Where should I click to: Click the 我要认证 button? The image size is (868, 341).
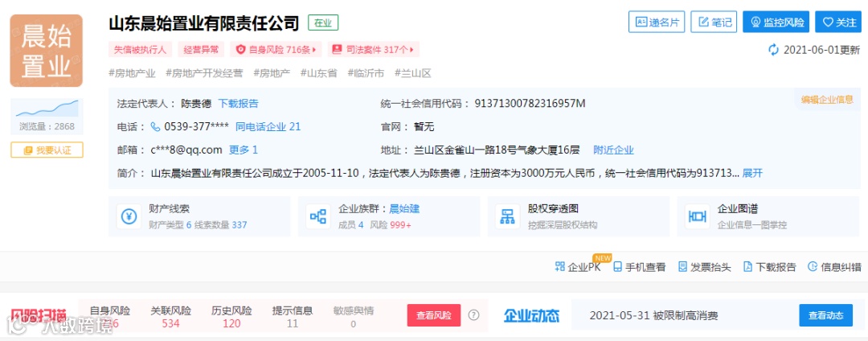click(47, 150)
